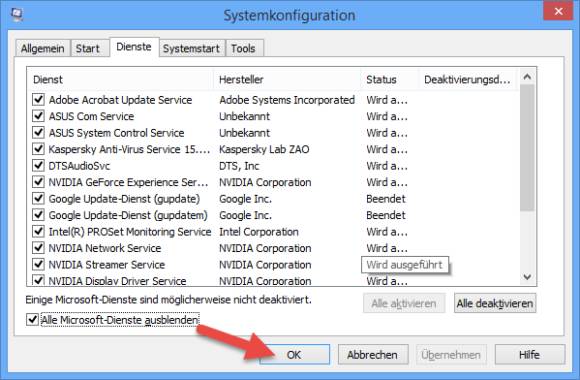Image resolution: width=580 pixels, height=380 pixels.
Task: Click Alle deaktivieren button
Action: 495,303
